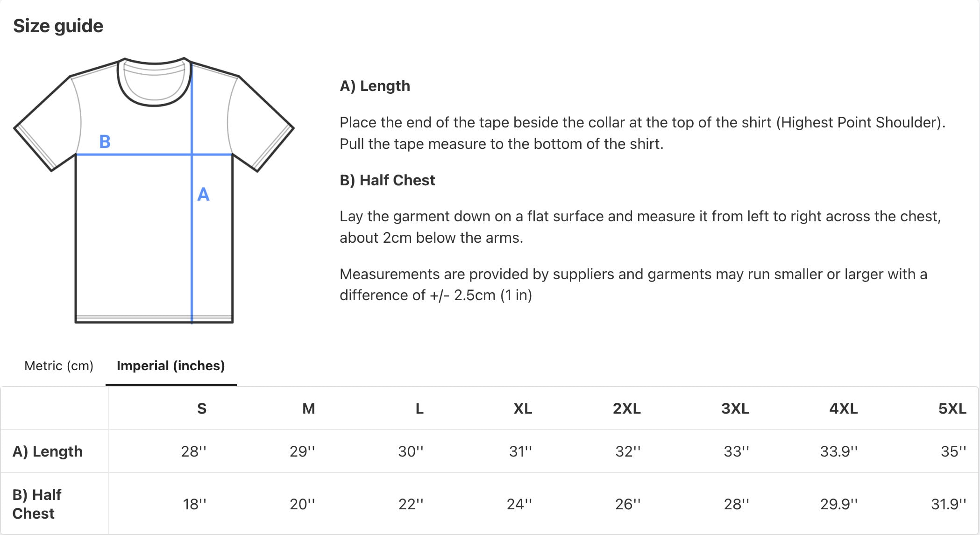The width and height of the screenshot is (980, 535).
Task: Select the 5XL size column header
Action: pyautogui.click(x=952, y=408)
